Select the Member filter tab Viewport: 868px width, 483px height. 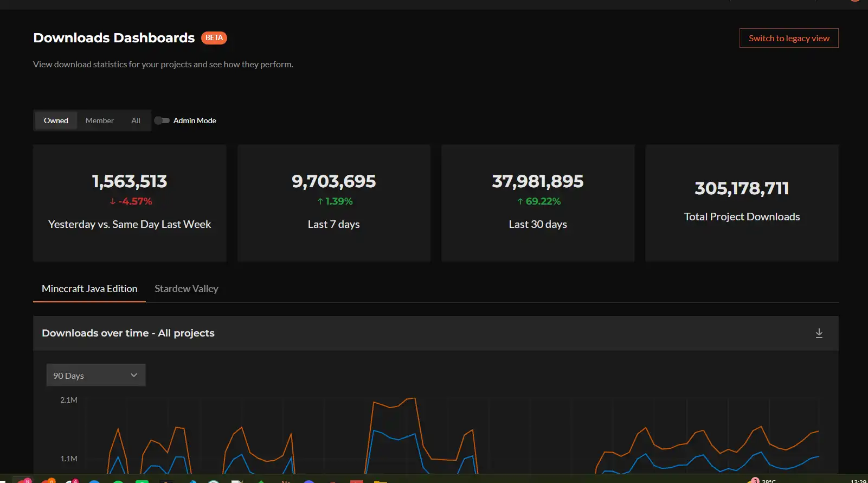click(100, 120)
